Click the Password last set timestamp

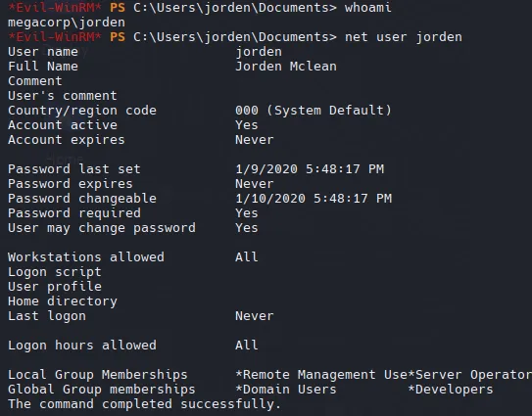pos(310,169)
